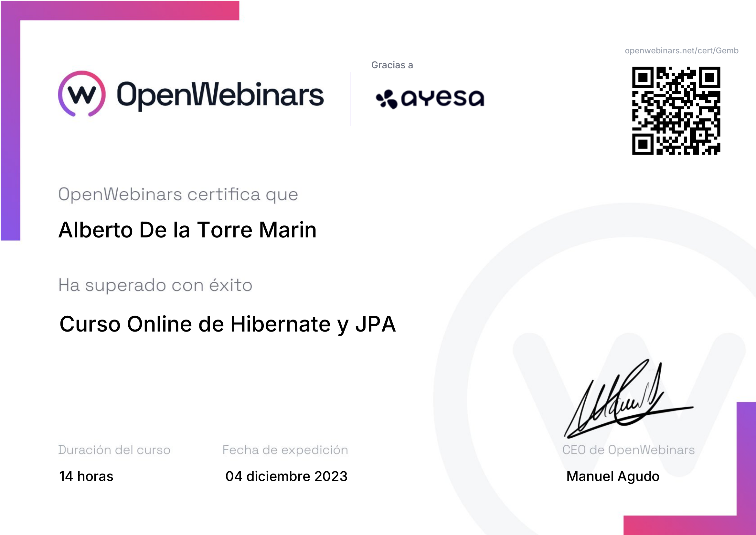This screenshot has width=756, height=535.
Task: Click the name 'Manuel Agudo'
Action: click(x=613, y=477)
